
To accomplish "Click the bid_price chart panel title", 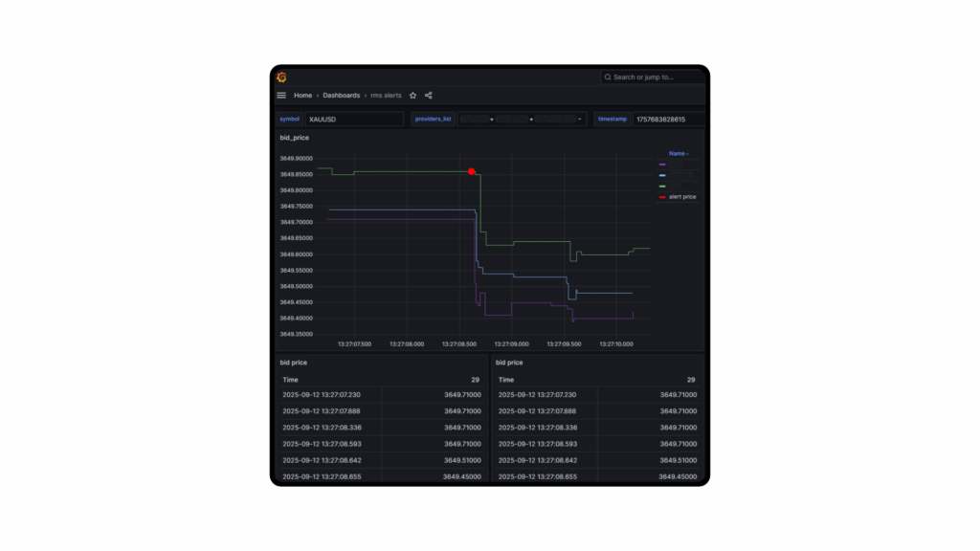I will pos(295,138).
